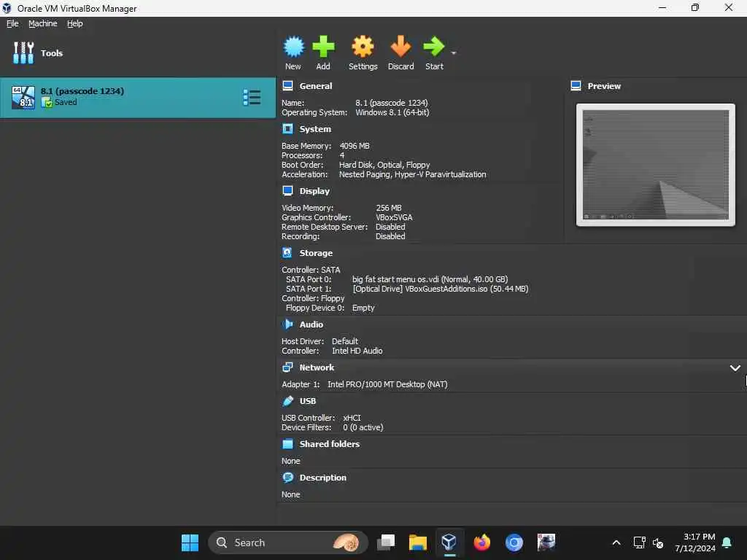Click the Shared folders section icon

coord(287,444)
